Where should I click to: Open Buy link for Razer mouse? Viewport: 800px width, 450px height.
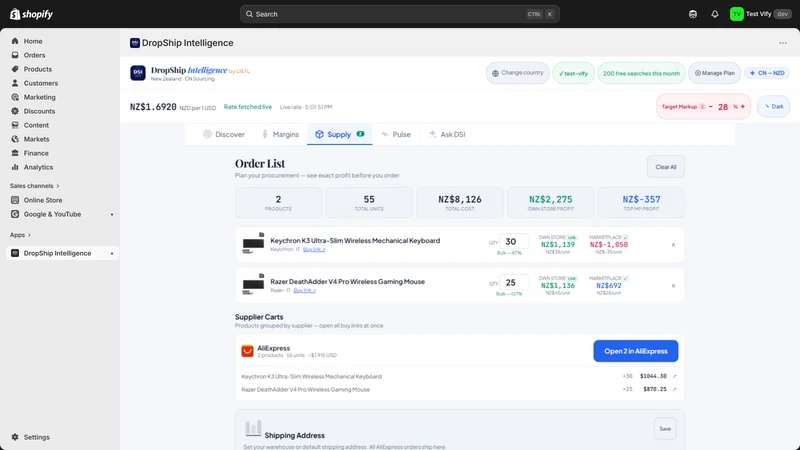(305, 290)
